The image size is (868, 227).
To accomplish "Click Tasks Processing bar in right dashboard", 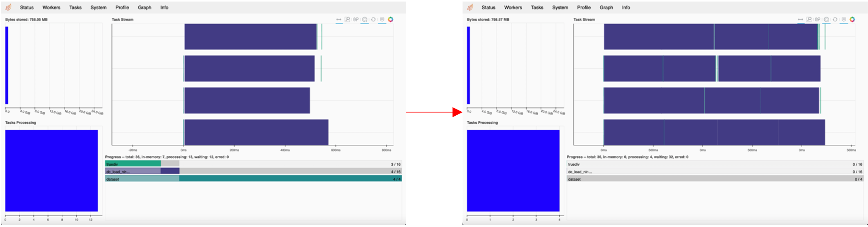I will coord(513,170).
